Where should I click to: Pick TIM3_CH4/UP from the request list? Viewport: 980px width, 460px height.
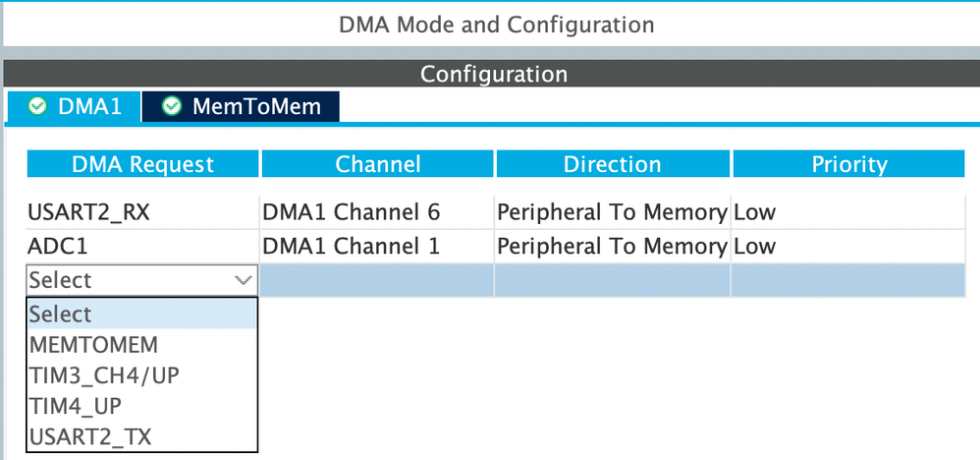[x=104, y=375]
